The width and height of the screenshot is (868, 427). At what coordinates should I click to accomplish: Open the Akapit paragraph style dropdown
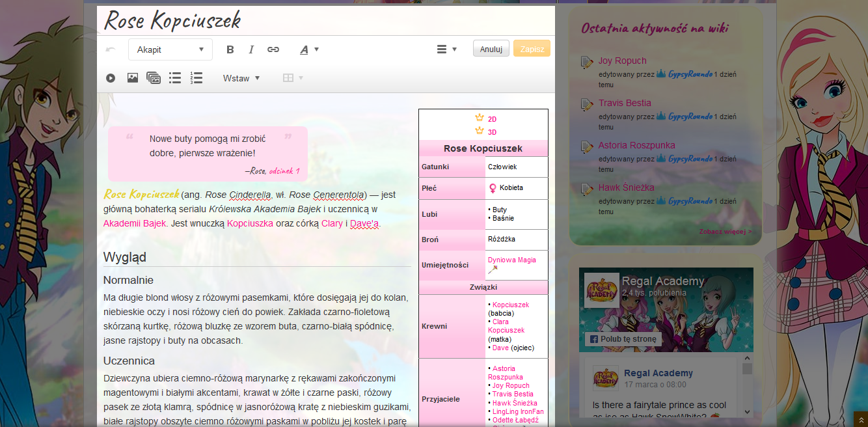[x=170, y=49]
